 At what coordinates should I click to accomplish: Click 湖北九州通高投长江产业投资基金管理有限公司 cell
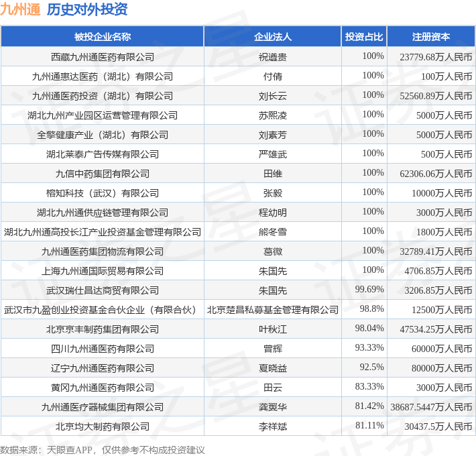(103, 232)
